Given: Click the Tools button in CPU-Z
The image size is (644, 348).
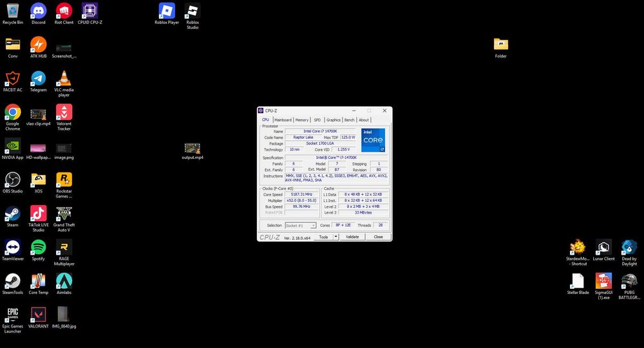Looking at the screenshot, I should 324,237.
